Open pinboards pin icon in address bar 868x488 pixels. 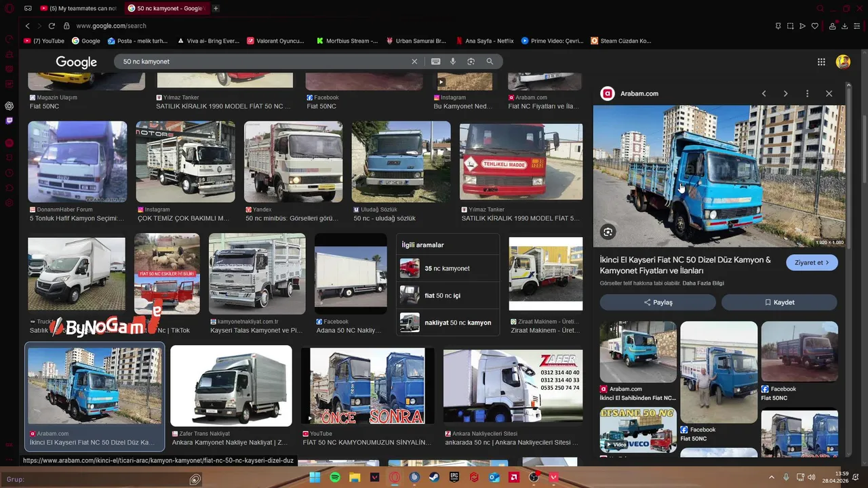click(x=778, y=26)
